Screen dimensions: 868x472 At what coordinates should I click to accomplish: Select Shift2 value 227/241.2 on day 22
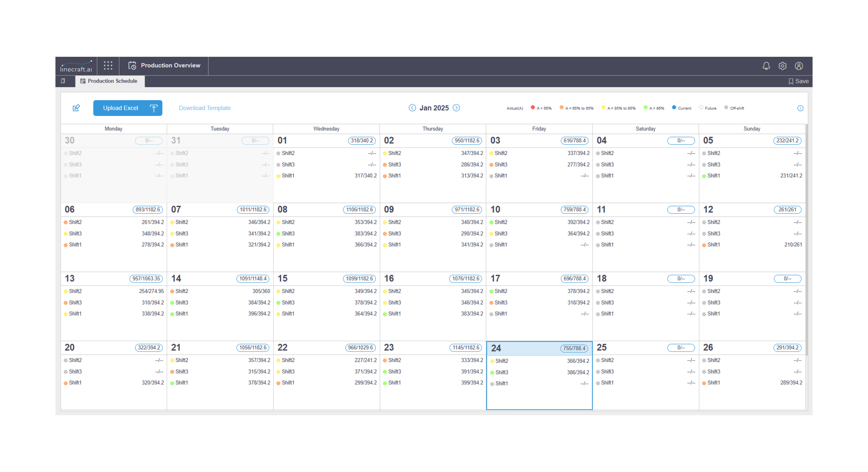pyautogui.click(x=365, y=360)
